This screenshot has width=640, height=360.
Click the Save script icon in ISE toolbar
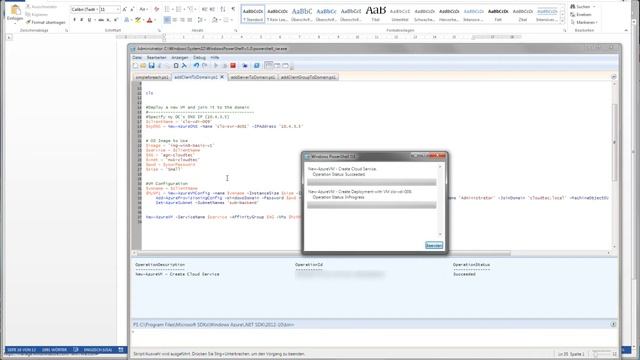pos(151,66)
